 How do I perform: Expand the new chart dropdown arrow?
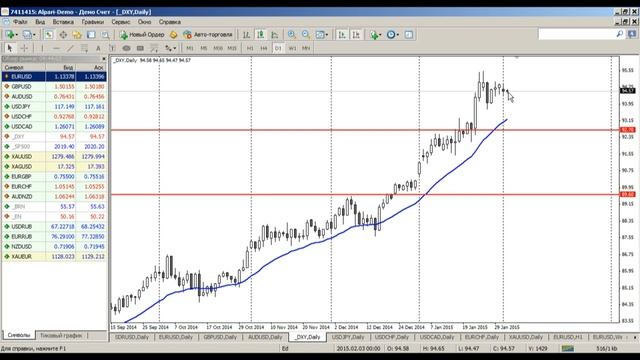(16, 35)
